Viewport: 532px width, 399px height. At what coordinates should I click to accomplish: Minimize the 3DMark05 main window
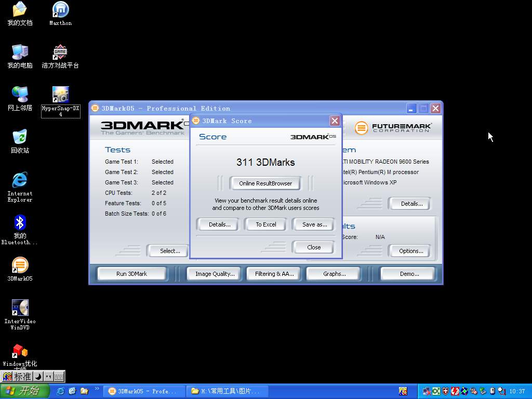[411, 109]
